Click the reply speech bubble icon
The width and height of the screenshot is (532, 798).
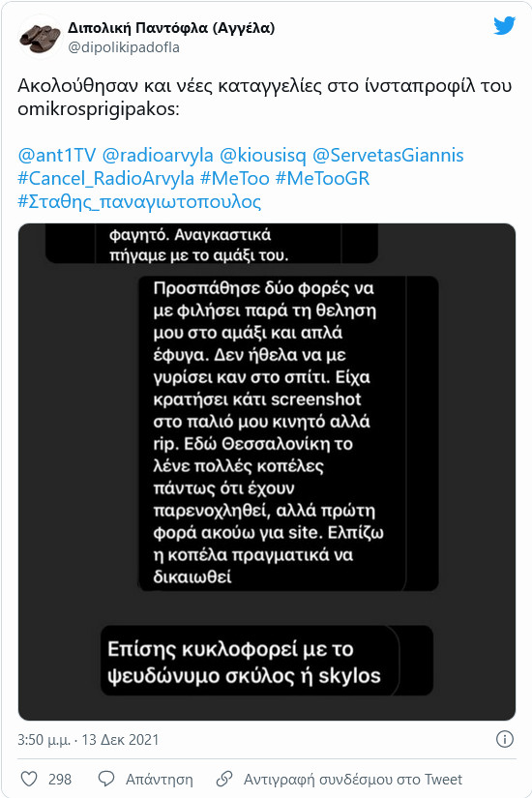[x=106, y=779]
